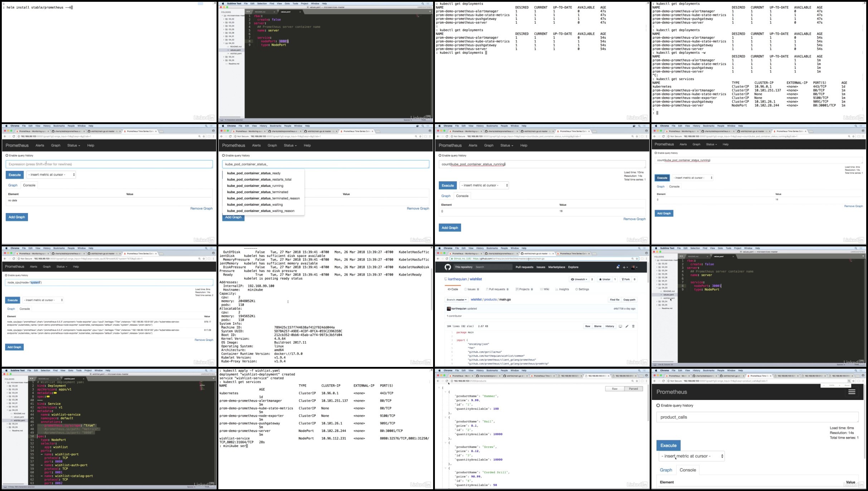
Task: Click the Unstar star button
Action: coord(605,279)
